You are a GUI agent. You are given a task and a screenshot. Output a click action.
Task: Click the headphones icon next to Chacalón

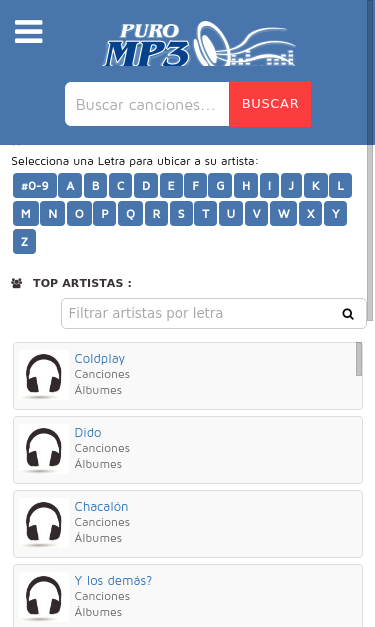44,523
